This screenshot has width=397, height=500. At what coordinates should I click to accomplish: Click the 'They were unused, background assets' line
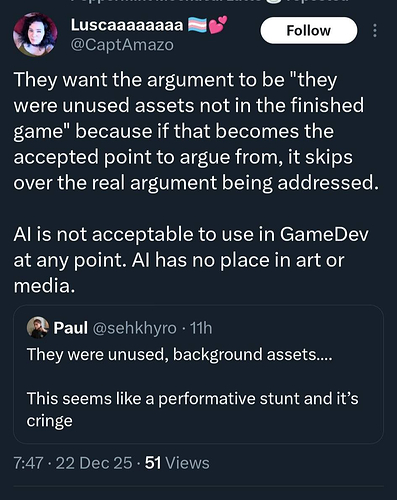click(179, 354)
